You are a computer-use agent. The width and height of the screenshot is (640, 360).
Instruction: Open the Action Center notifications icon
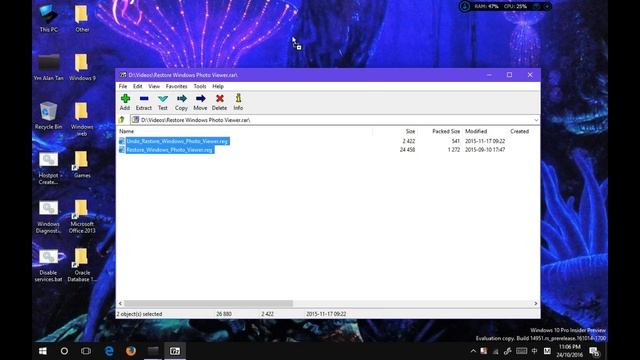(594, 351)
